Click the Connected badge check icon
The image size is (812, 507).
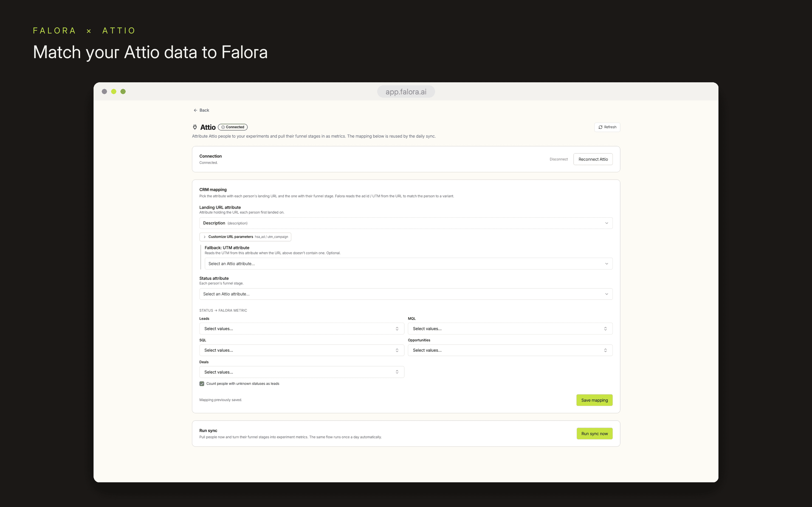(x=223, y=127)
